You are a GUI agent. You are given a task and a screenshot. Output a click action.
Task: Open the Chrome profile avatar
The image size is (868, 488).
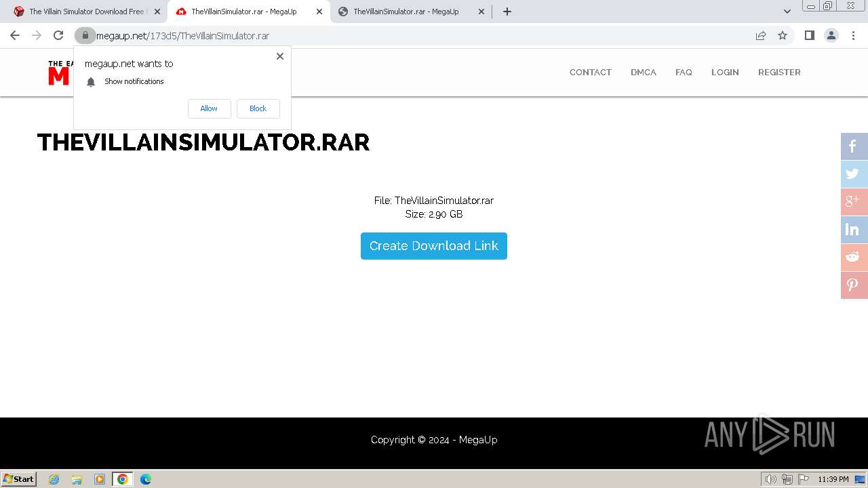coord(831,35)
